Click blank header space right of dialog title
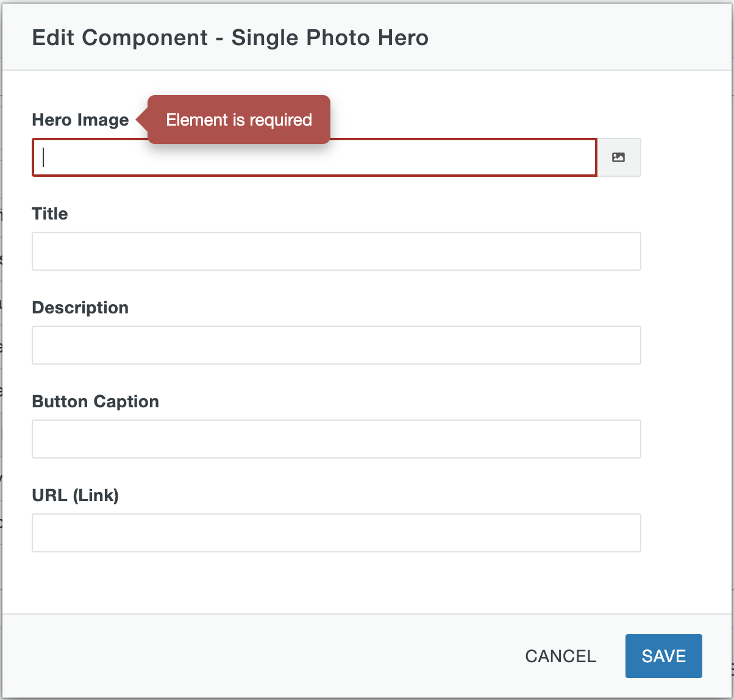This screenshot has height=700, width=734. 579,38
